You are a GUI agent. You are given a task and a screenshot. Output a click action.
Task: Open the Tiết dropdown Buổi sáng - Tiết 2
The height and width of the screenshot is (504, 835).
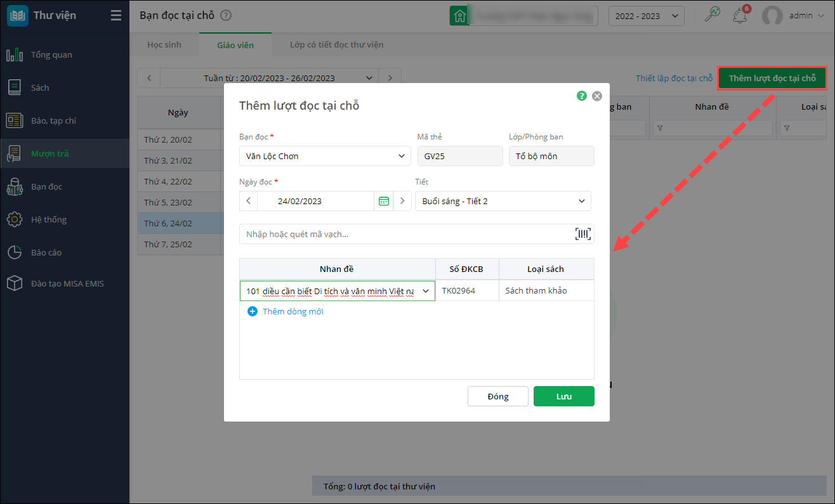pos(503,201)
